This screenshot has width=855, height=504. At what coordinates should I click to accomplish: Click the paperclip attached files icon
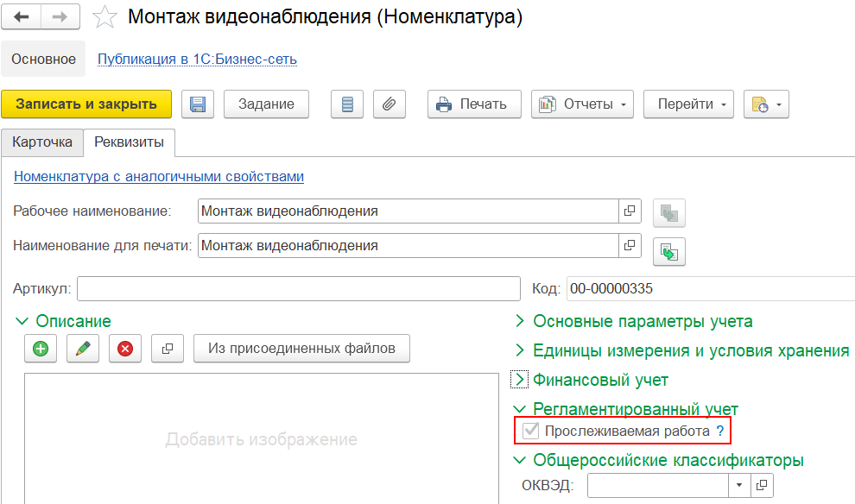pyautogui.click(x=389, y=104)
